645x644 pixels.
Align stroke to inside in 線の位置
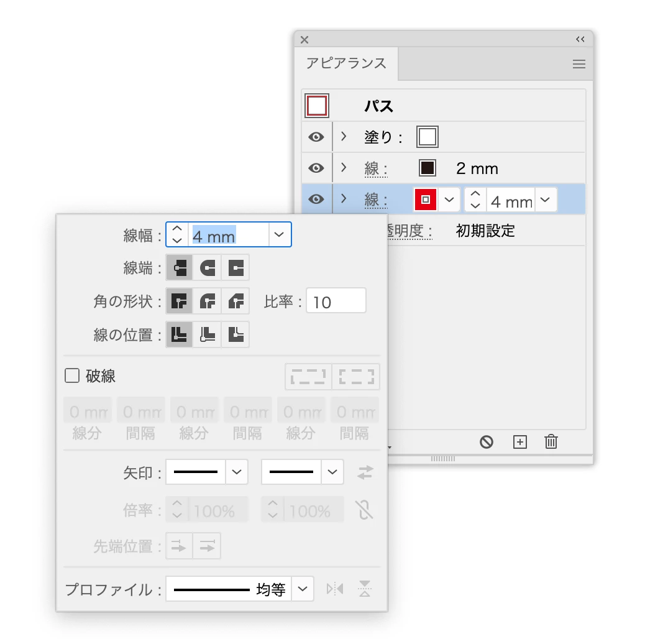pos(208,334)
